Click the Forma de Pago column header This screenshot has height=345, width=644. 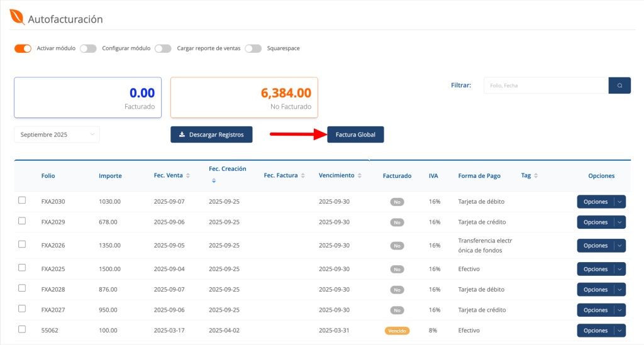(x=479, y=175)
